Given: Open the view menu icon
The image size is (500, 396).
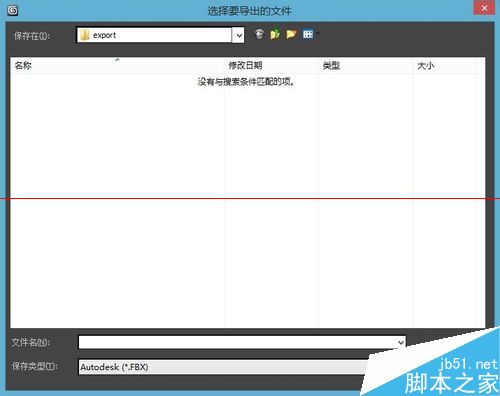Looking at the screenshot, I should pyautogui.click(x=308, y=34).
